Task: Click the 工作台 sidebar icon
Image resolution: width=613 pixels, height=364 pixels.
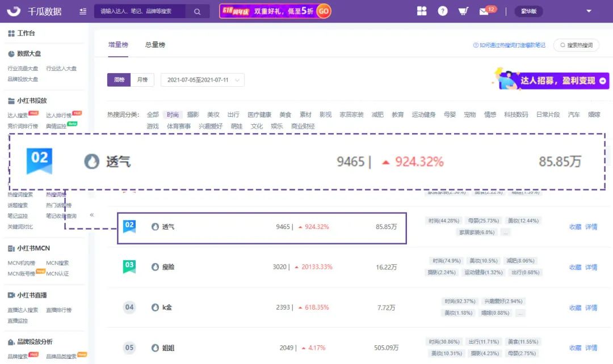Action: (x=11, y=33)
